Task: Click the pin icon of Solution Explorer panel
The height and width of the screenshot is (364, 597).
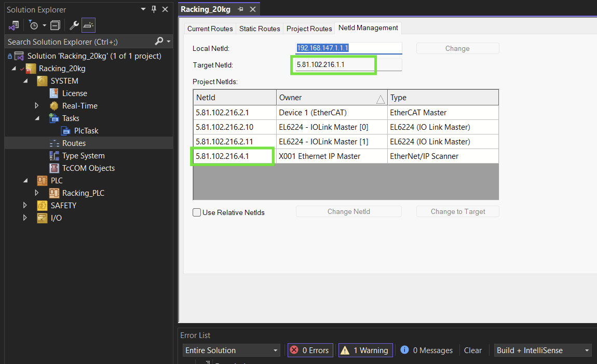Action: 154,9
